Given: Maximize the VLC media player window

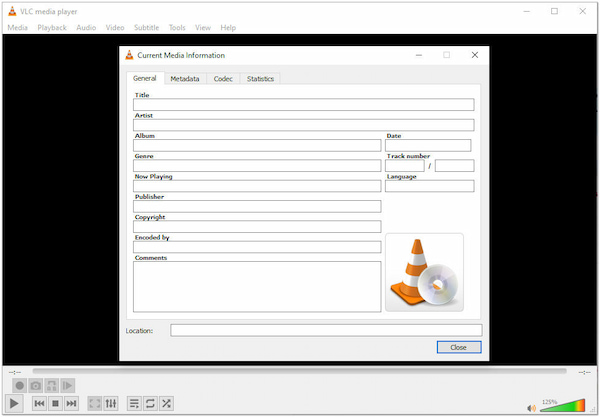Looking at the screenshot, I should (x=554, y=11).
